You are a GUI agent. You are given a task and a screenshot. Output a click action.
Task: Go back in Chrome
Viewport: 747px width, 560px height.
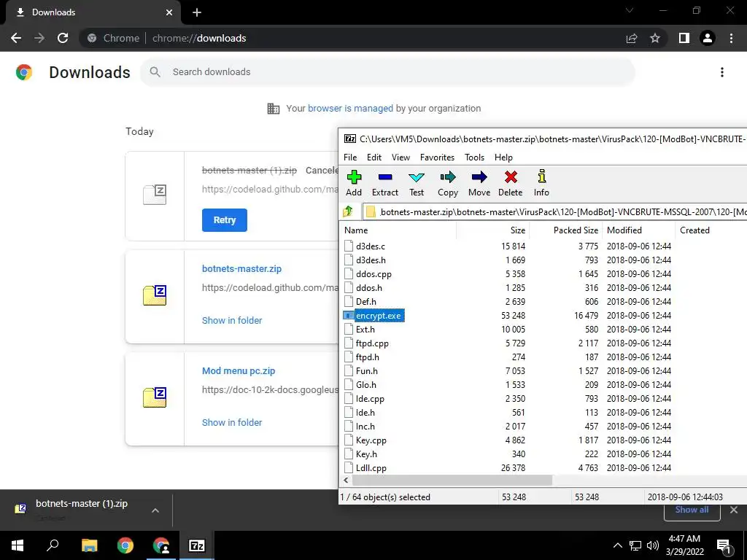(x=16, y=38)
